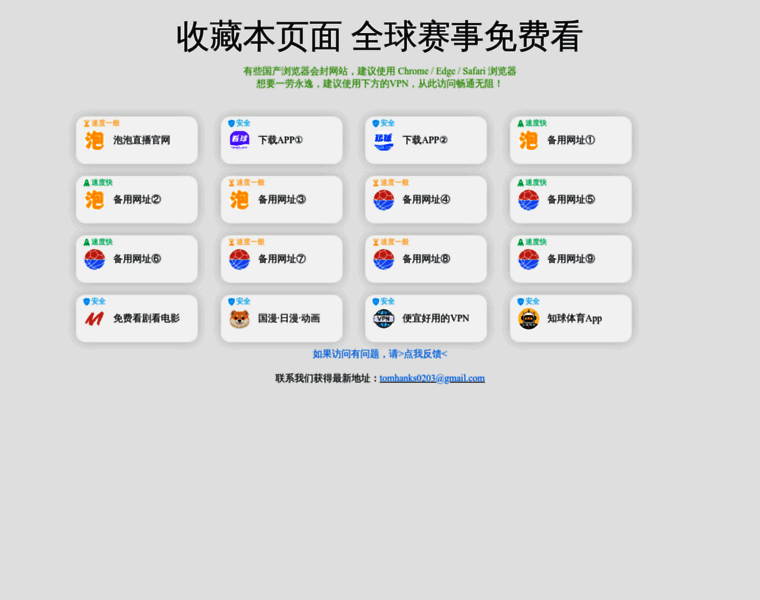Click the 联系我们获得最新地址 label
Screen dimensions: 760x600
[x=327, y=379]
